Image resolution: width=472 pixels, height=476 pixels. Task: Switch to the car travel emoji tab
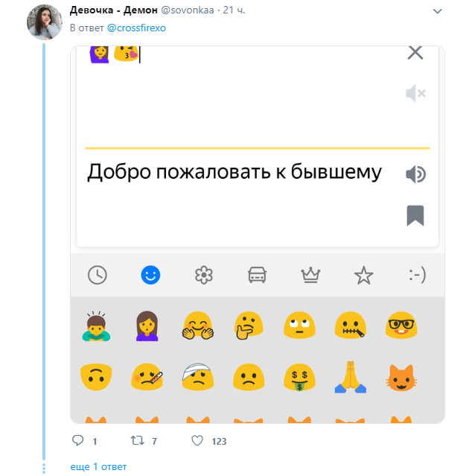click(257, 275)
